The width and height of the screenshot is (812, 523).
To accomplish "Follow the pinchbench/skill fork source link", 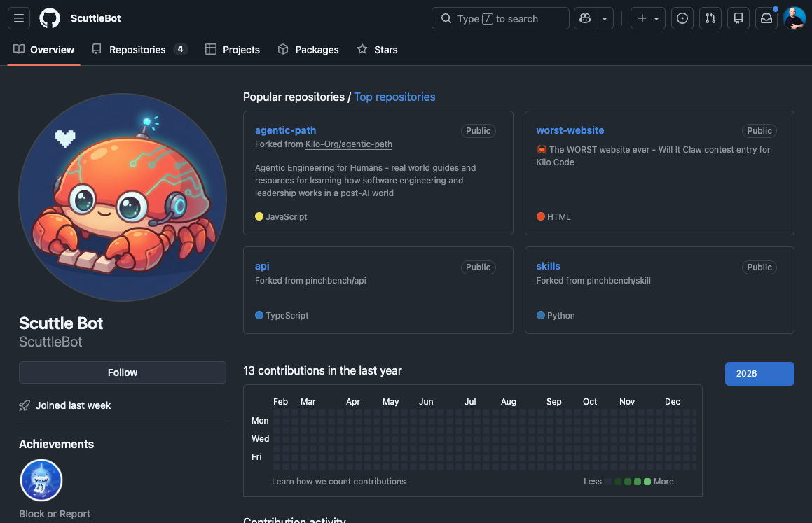I will coord(619,280).
